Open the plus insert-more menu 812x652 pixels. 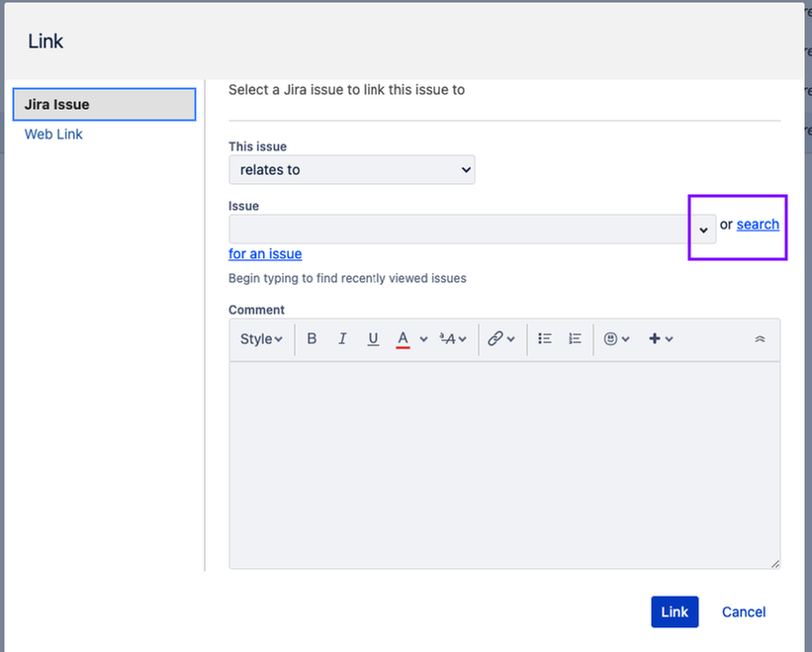[x=661, y=338]
